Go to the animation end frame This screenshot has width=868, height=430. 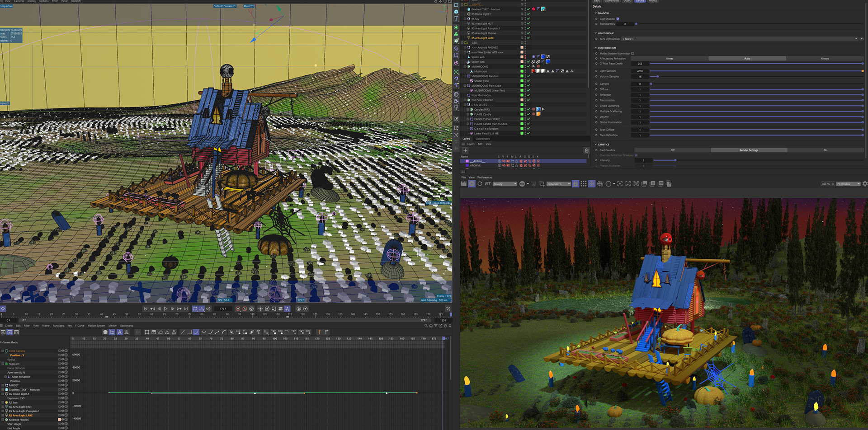186,309
